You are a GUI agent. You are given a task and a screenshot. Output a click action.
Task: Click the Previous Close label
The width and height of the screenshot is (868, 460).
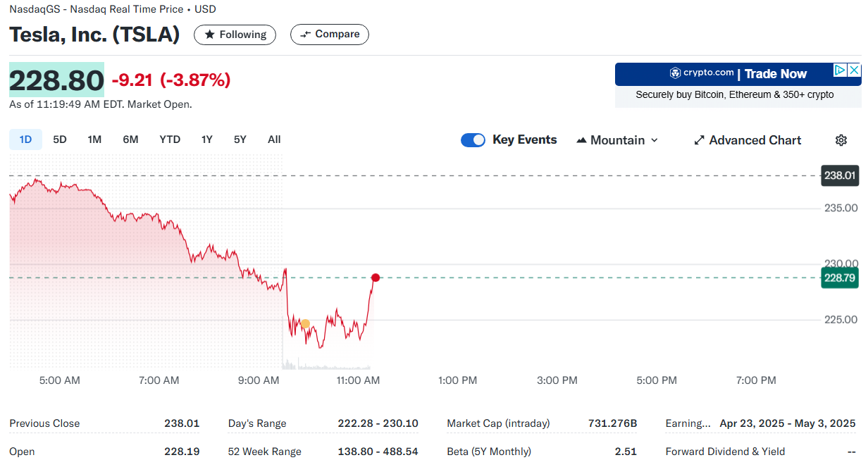pyautogui.click(x=44, y=423)
